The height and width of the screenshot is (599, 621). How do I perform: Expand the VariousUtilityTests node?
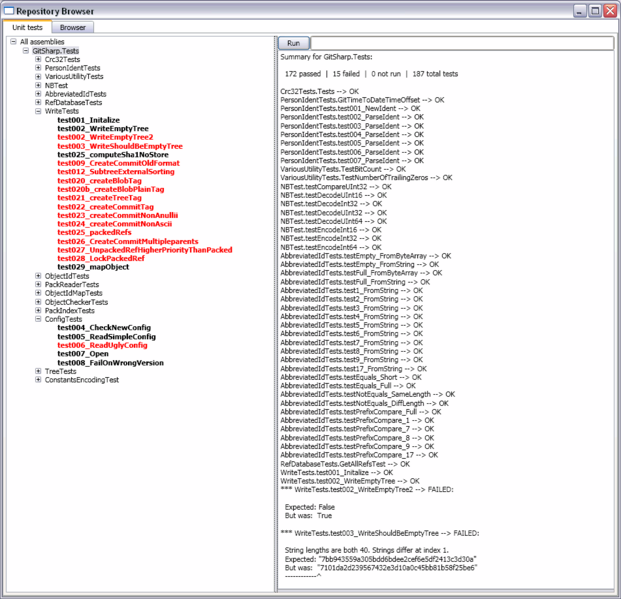[38, 76]
